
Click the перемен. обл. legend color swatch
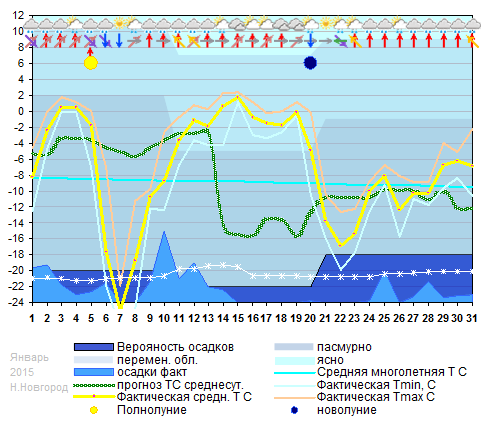94,360
